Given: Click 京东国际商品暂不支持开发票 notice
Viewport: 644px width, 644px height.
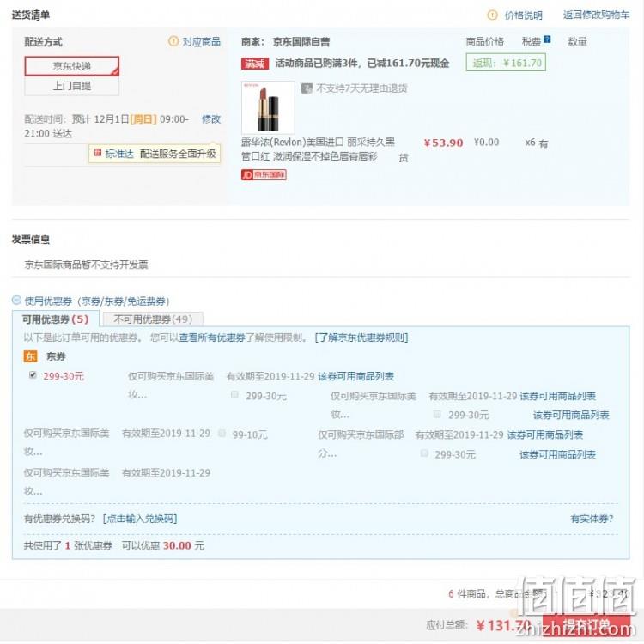Looking at the screenshot, I should pos(86,264).
